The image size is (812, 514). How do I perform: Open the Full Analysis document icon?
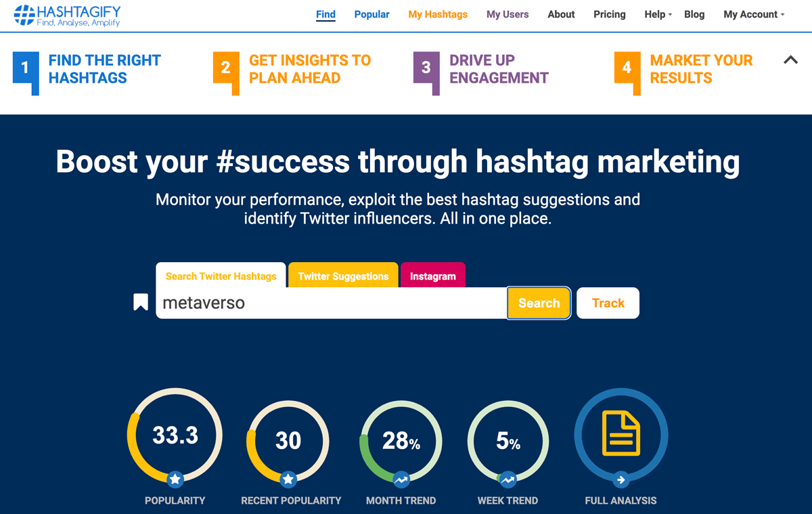pyautogui.click(x=621, y=435)
